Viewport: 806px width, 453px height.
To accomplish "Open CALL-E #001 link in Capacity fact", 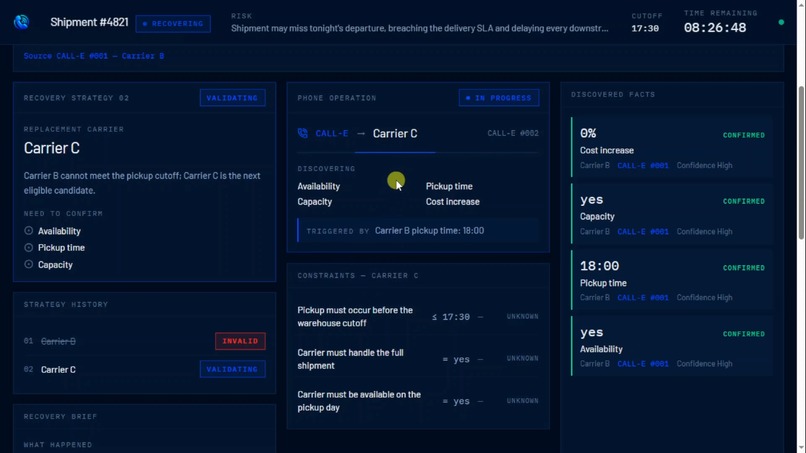I will [x=643, y=232].
